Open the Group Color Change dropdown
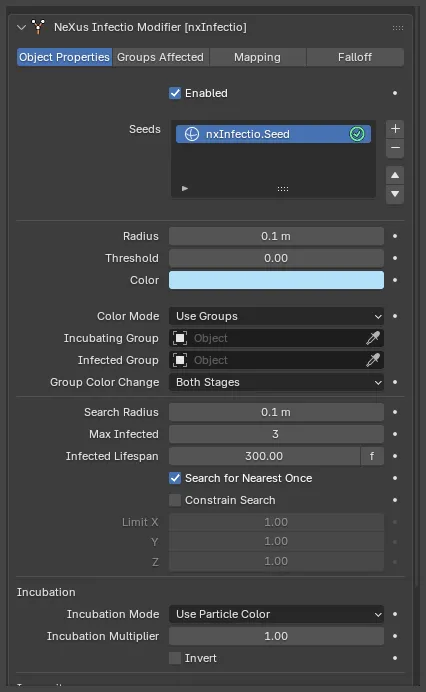 (276, 383)
